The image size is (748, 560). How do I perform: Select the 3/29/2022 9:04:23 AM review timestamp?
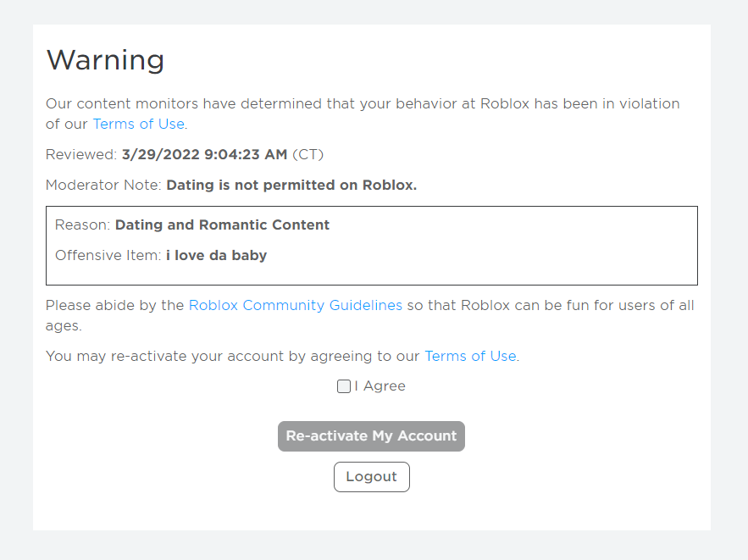pyautogui.click(x=205, y=154)
